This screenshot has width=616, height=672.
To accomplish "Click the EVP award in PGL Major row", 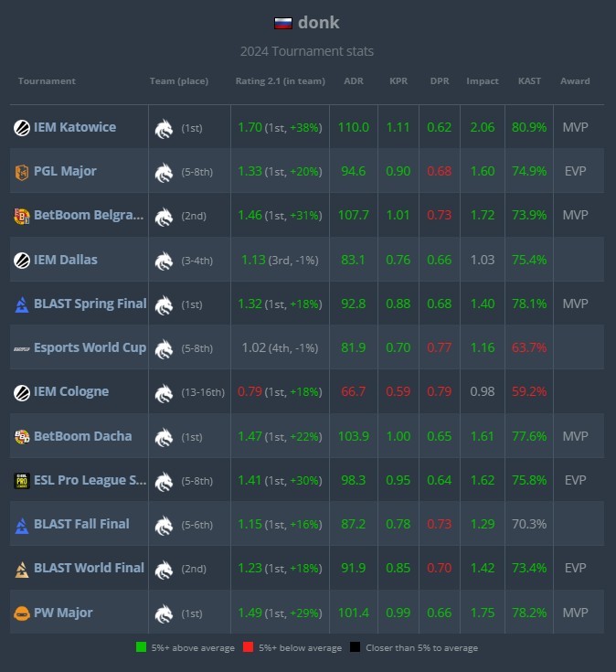I will pos(575,172).
